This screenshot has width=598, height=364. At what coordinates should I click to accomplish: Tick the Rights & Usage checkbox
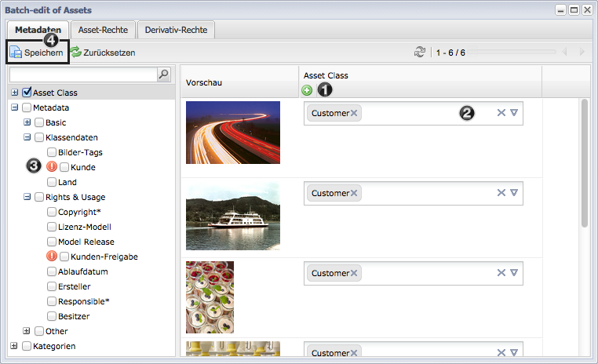pyautogui.click(x=39, y=197)
